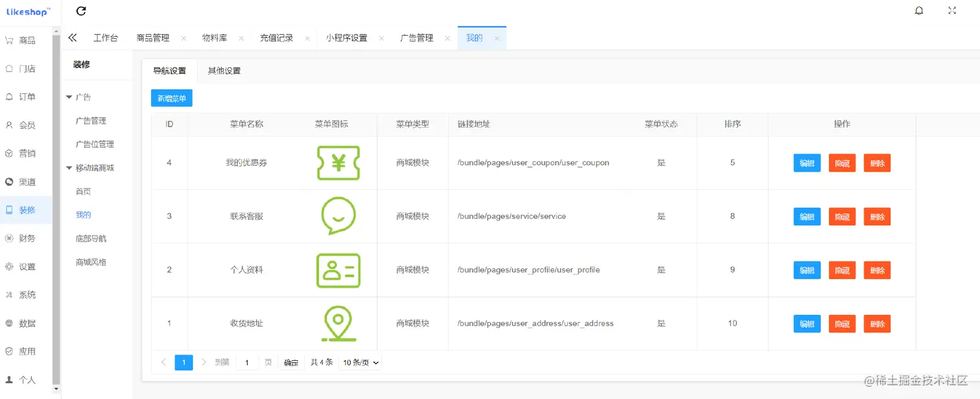
Task: Collapse sidebar with double-chevron icon
Action: [73, 38]
